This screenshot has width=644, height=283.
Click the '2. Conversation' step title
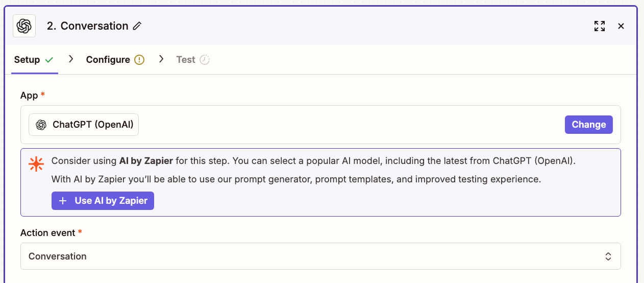(87, 26)
